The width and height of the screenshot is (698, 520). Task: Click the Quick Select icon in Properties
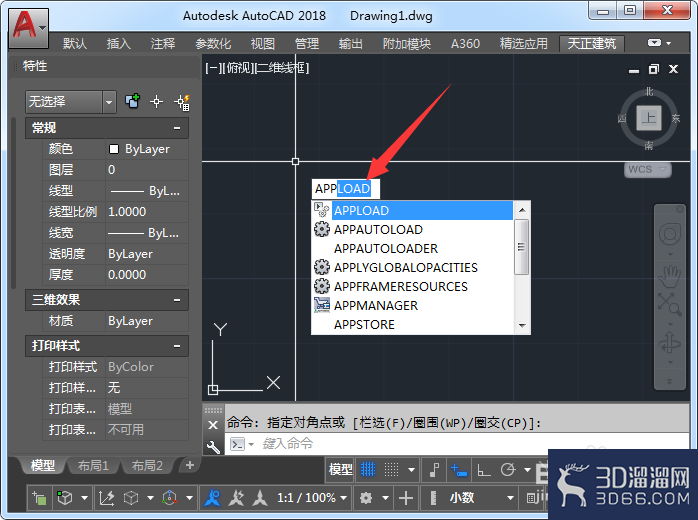(x=182, y=102)
